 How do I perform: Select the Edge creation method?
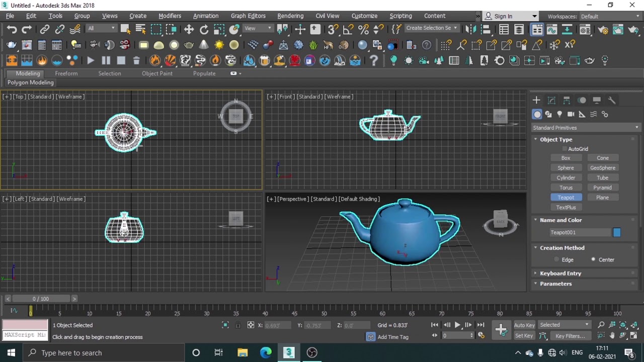click(556, 259)
